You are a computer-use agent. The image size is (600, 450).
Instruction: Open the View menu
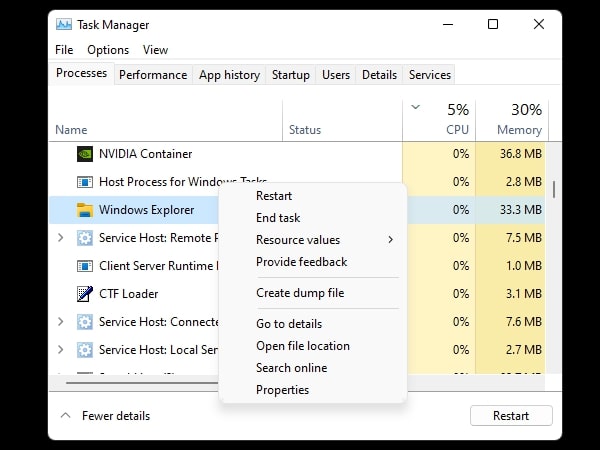click(155, 50)
